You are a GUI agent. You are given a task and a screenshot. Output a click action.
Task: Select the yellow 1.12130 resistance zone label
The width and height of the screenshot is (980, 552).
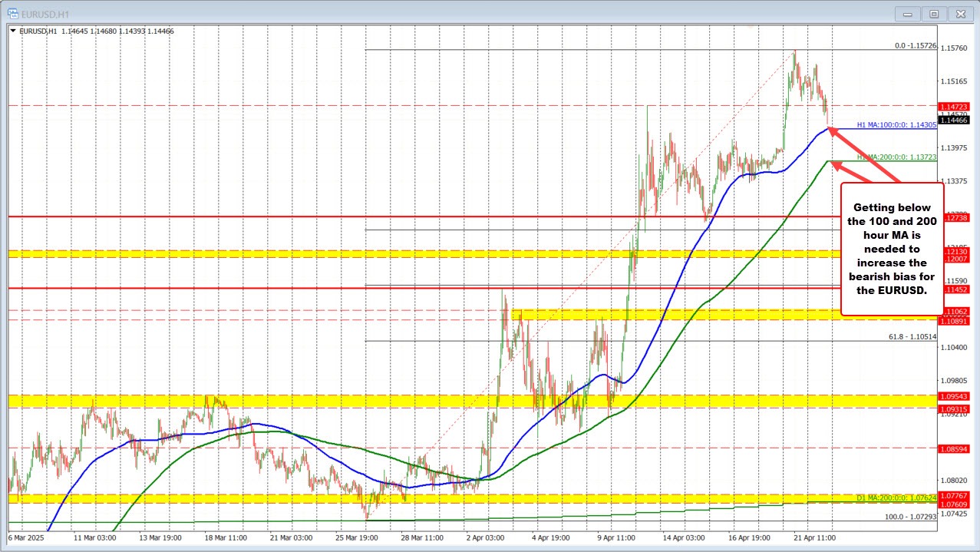tap(955, 250)
